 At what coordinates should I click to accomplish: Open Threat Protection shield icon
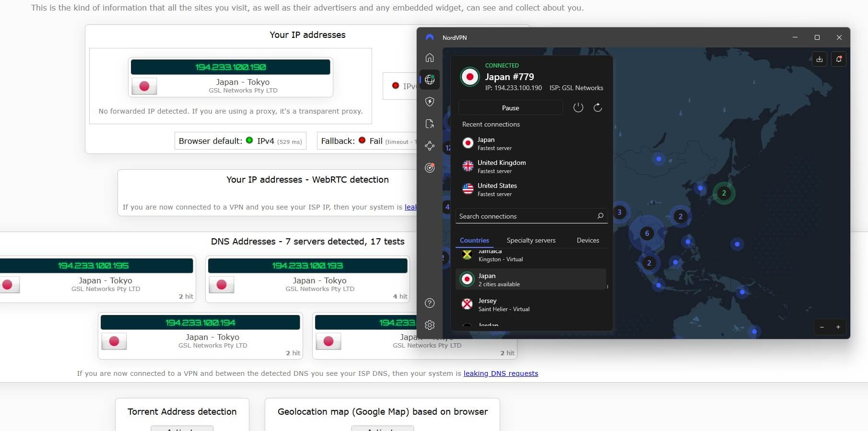pyautogui.click(x=430, y=102)
